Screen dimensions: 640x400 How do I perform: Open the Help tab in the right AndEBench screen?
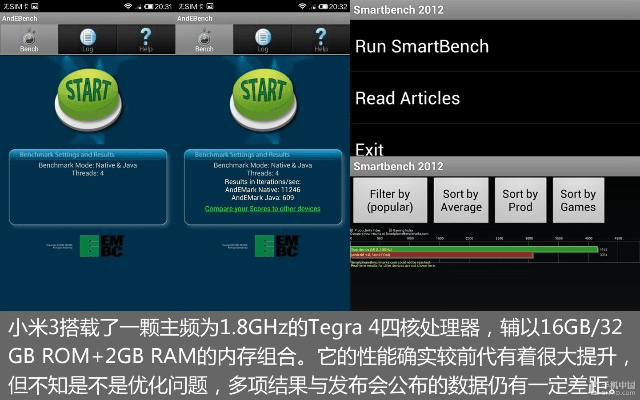(321, 40)
